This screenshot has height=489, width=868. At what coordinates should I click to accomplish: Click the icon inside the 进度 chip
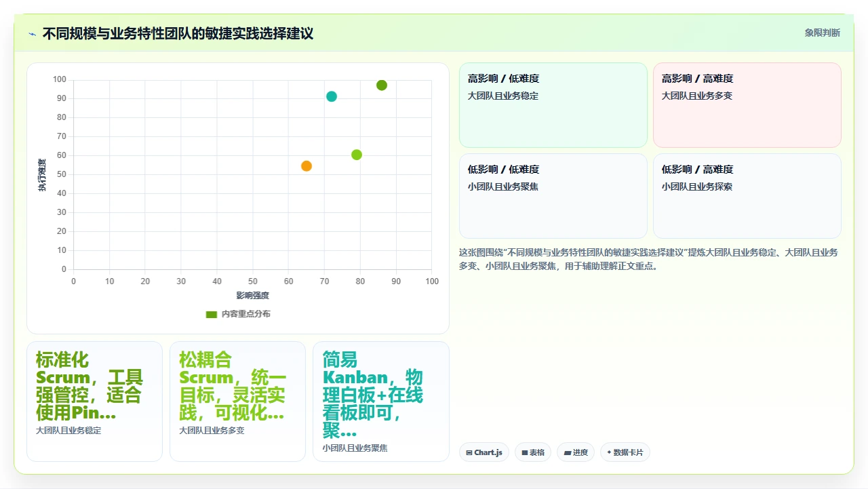(x=568, y=452)
